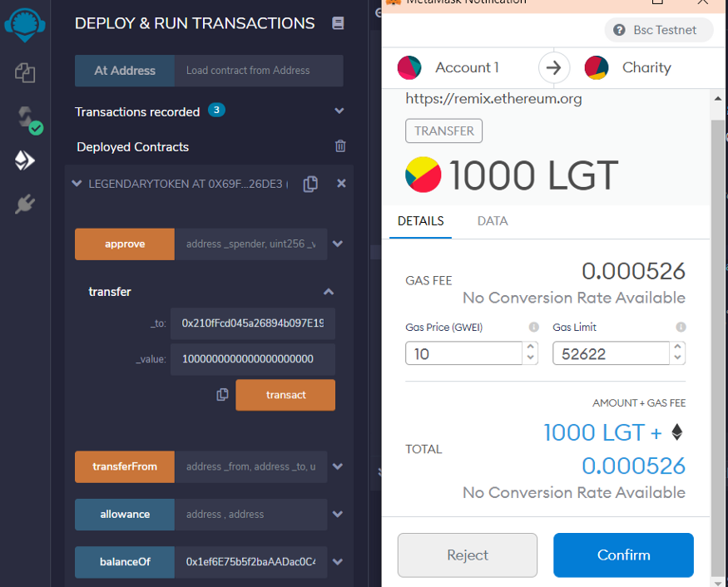Collapse the transfer function form
This screenshot has width=728, height=587.
(x=329, y=292)
